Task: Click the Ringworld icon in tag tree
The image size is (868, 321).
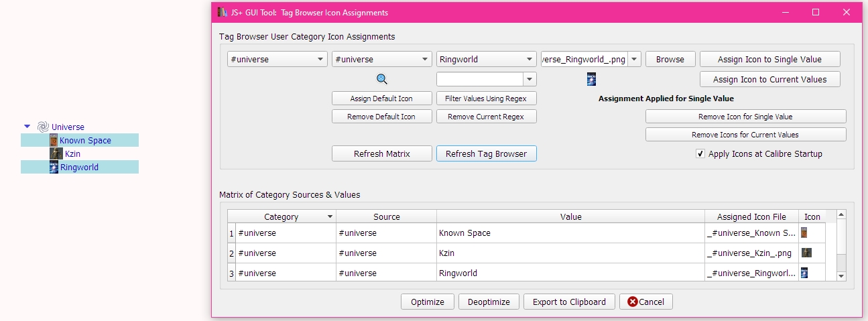Action: coord(54,167)
